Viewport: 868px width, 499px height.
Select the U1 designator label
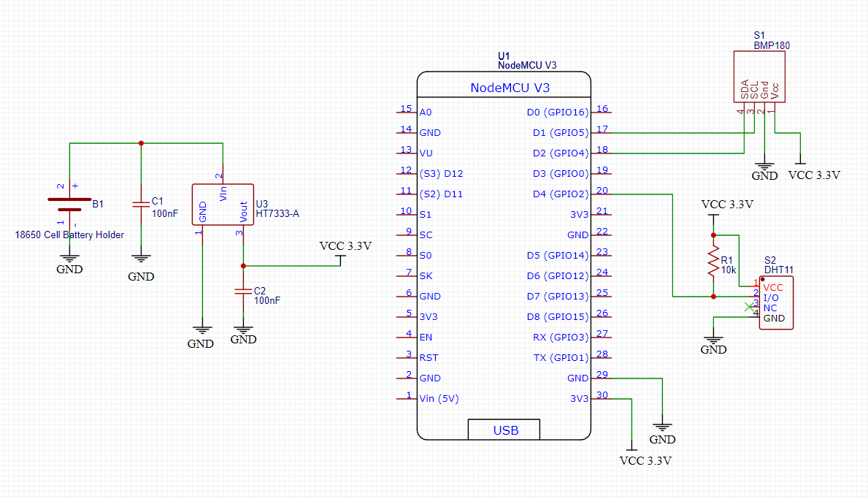click(x=504, y=56)
